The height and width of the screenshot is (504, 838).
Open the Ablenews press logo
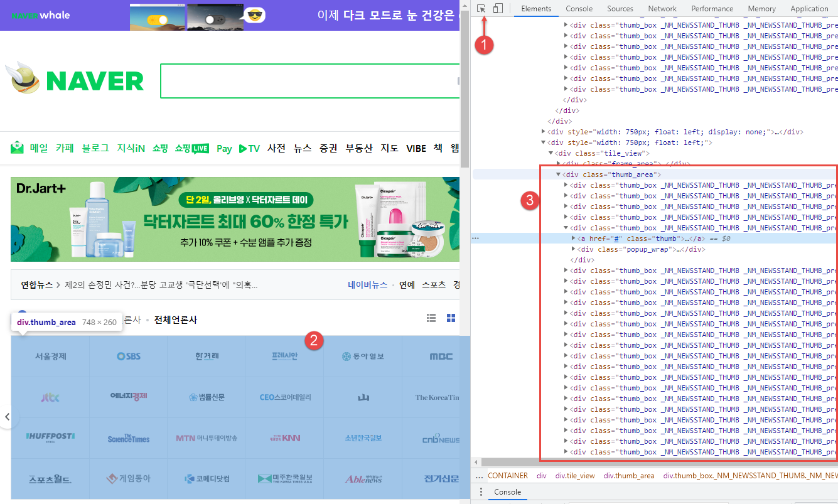pyautogui.click(x=363, y=478)
